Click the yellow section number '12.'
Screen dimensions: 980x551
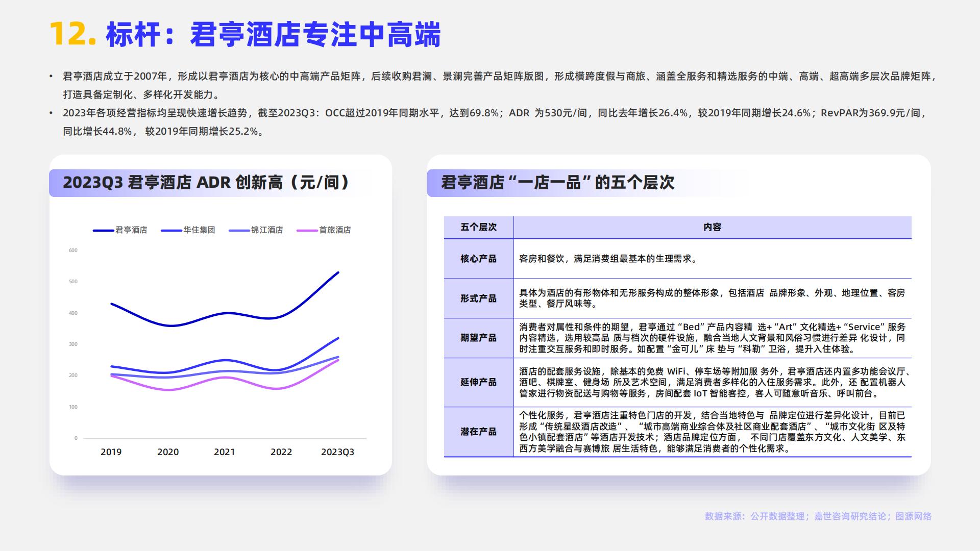click(x=73, y=35)
